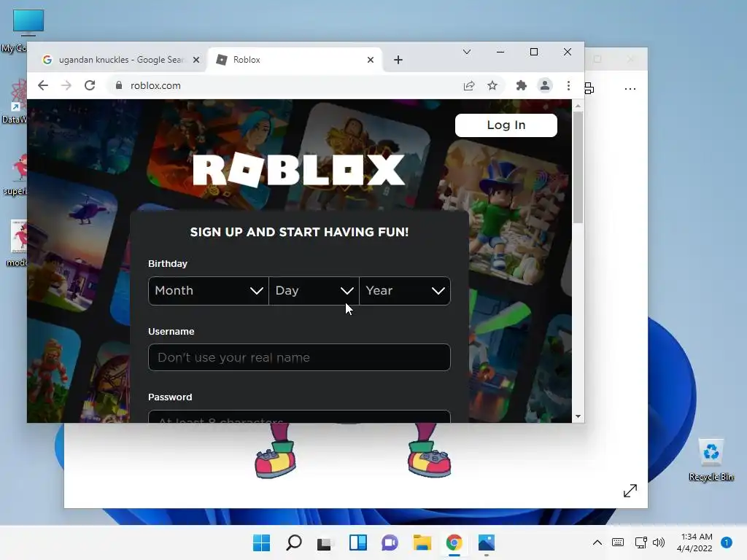Viewport: 747px width, 560px height.
Task: Close the Roblox tab
Action: 371,60
